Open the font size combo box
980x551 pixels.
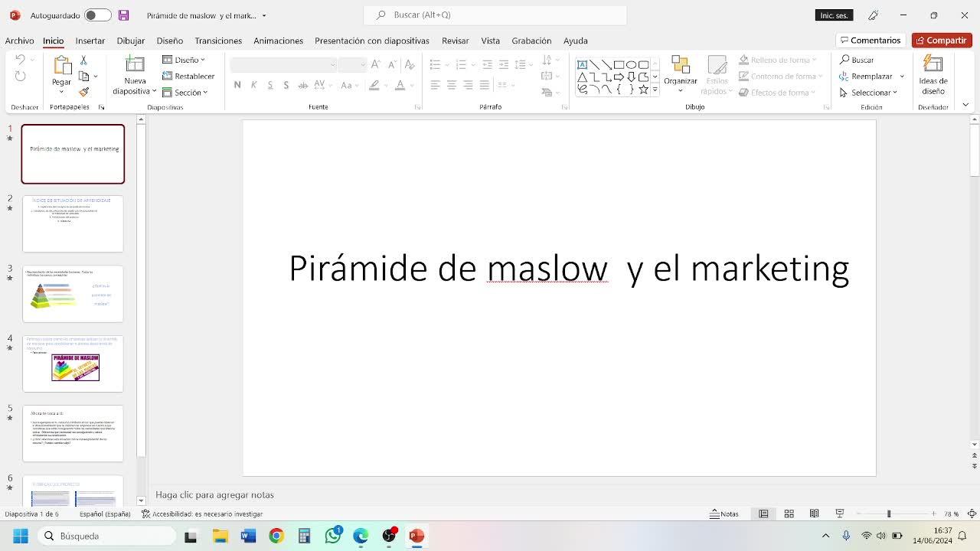352,64
